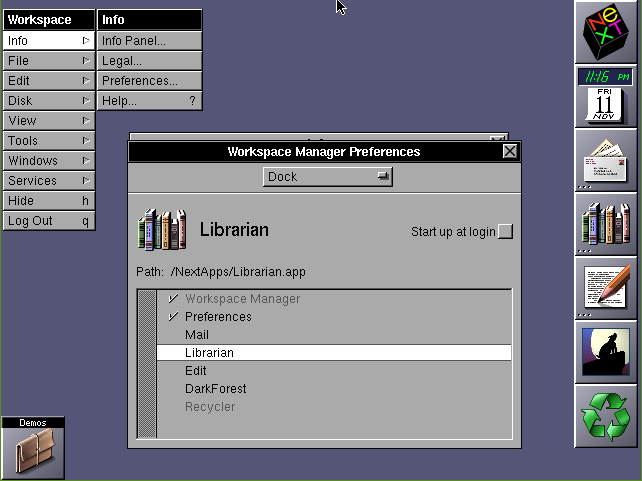Viewport: 642px width, 481px height.
Task: Open the Recycler in the dock
Action: (606, 417)
